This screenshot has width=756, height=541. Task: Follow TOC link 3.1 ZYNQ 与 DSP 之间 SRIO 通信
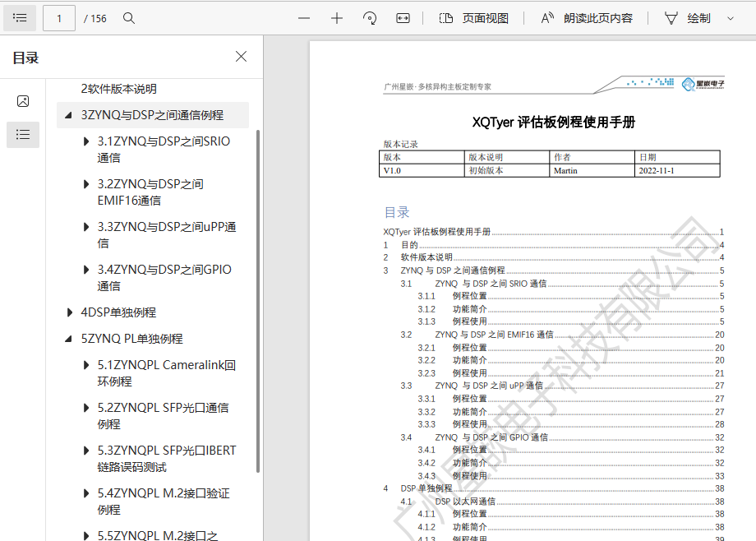(562, 284)
